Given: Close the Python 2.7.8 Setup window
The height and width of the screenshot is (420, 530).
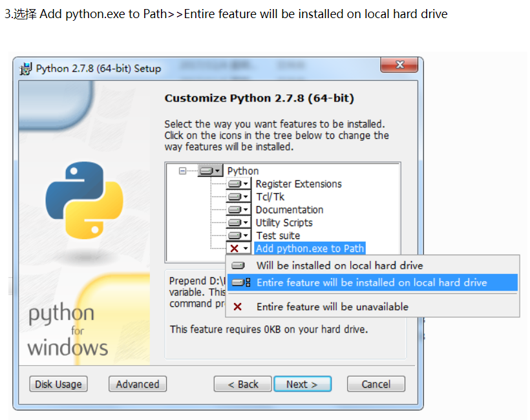Looking at the screenshot, I should pos(399,65).
